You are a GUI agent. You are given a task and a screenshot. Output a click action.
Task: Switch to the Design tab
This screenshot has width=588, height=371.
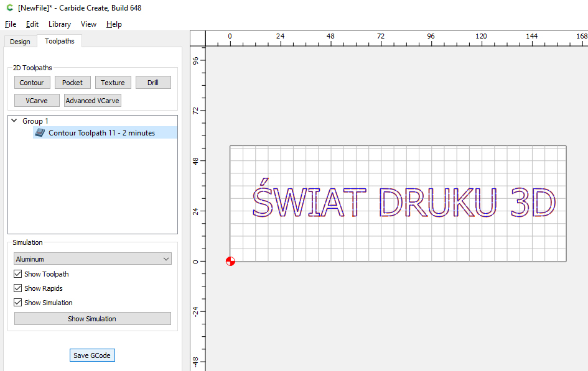[21, 42]
